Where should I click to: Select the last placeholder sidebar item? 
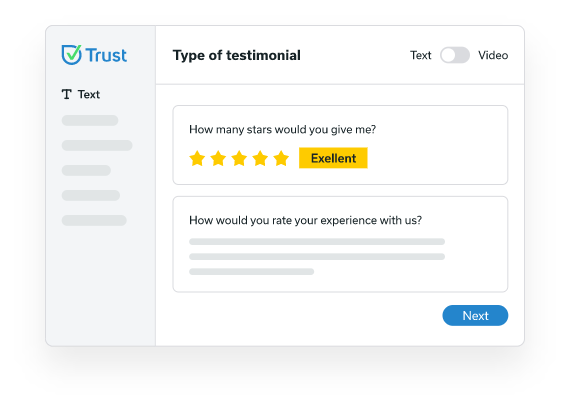(x=94, y=220)
